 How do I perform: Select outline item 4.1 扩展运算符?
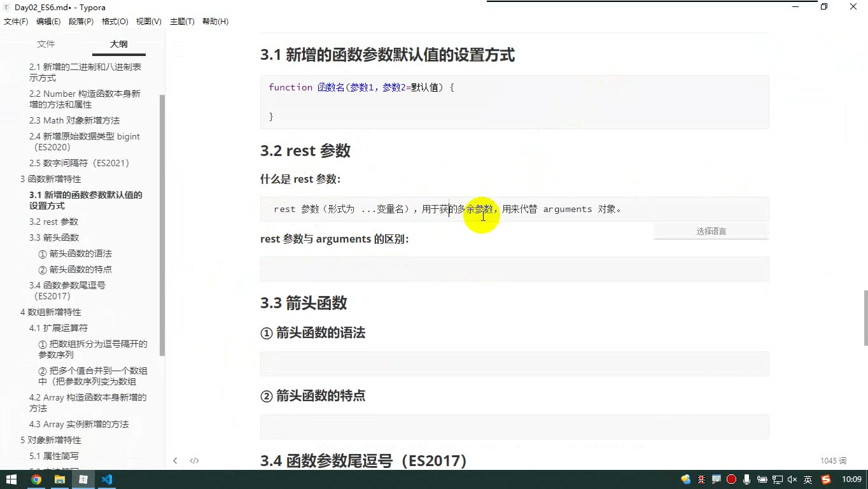[59, 328]
